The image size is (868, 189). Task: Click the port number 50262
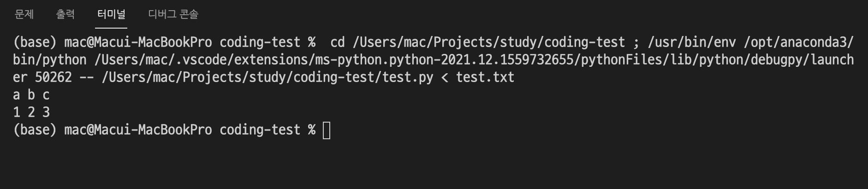(54, 77)
